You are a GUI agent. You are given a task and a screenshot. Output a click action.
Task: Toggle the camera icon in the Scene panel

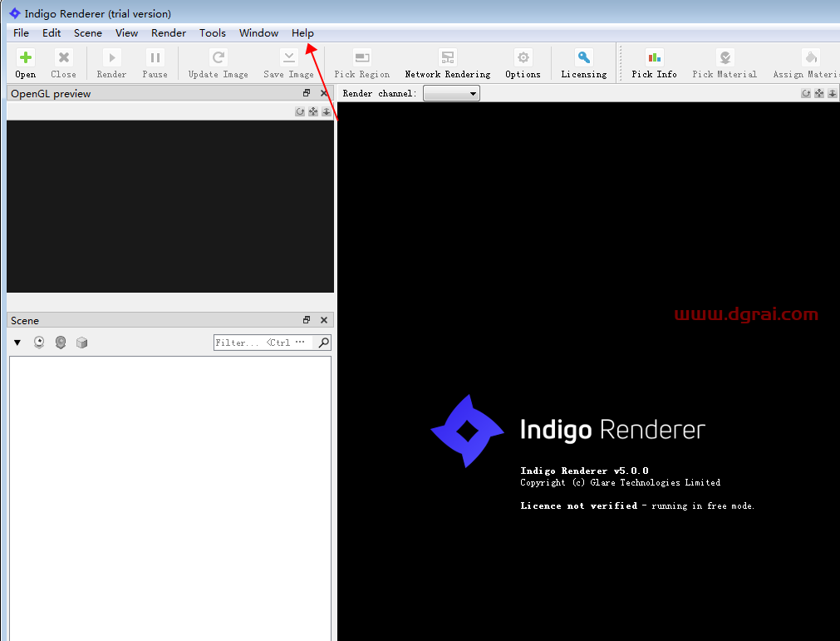39,342
